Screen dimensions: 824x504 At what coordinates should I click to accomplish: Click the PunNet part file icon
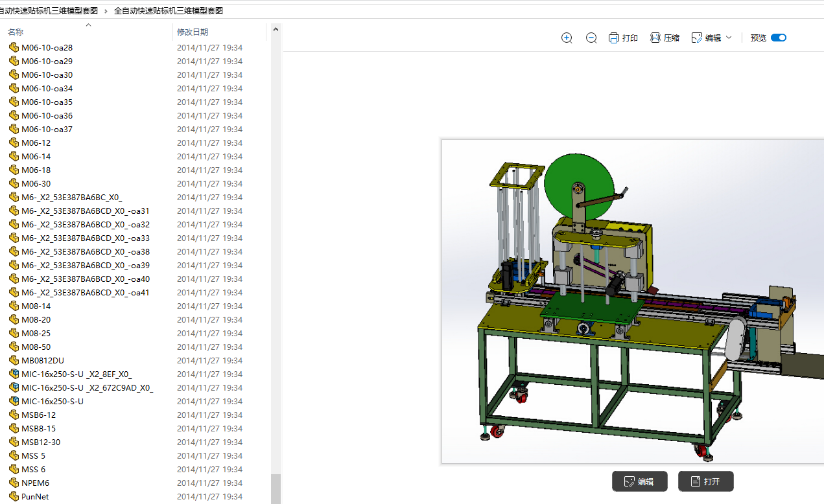(x=14, y=496)
